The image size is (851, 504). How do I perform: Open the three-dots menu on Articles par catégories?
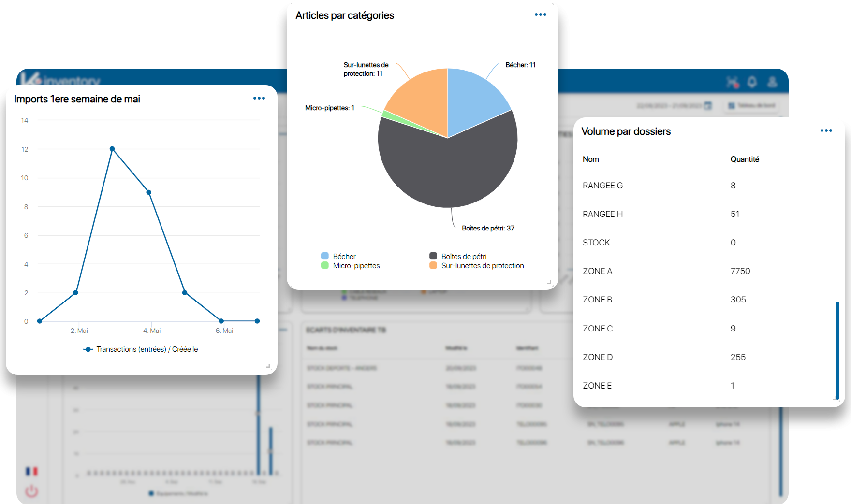[x=541, y=14]
